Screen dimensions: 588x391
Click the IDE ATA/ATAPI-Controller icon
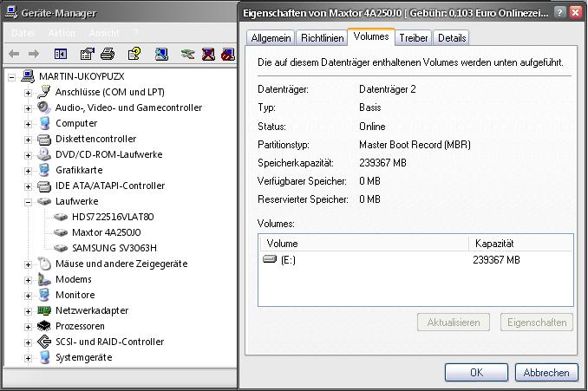point(44,186)
